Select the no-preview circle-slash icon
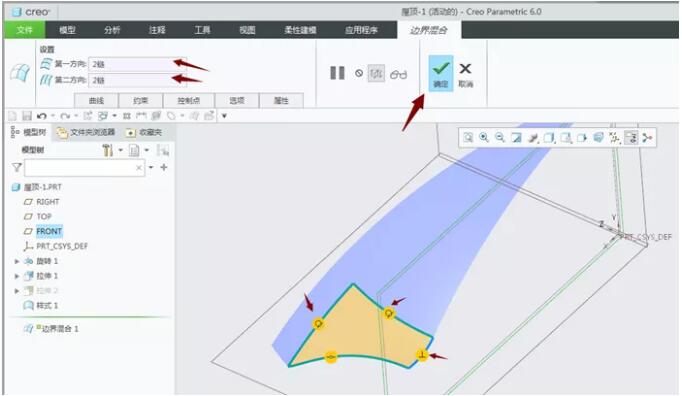682x396 pixels. (359, 73)
